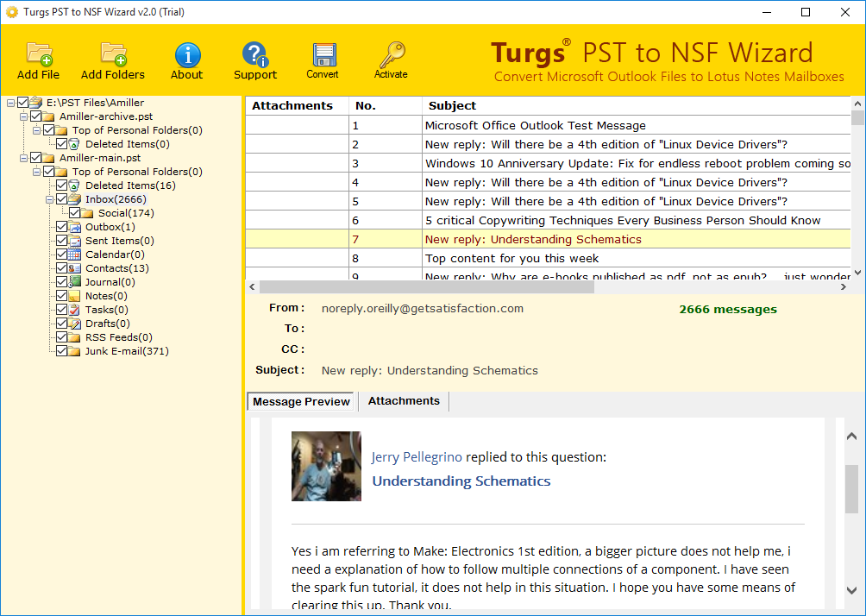Screen dimensions: 866x616
Task: Toggle the Amiller-archive.pst checkbox
Action: 36,116
